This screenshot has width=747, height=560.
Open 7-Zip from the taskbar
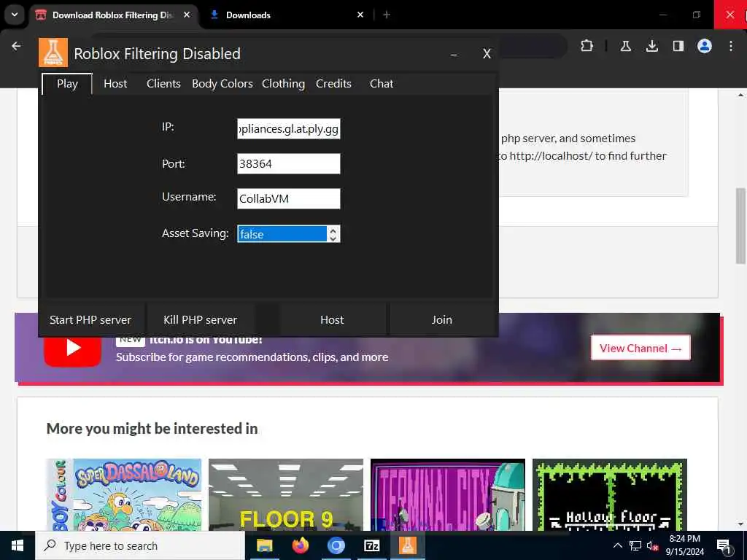371,545
